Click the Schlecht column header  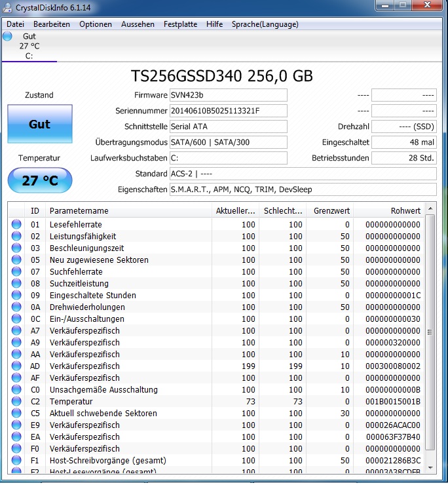click(283, 210)
